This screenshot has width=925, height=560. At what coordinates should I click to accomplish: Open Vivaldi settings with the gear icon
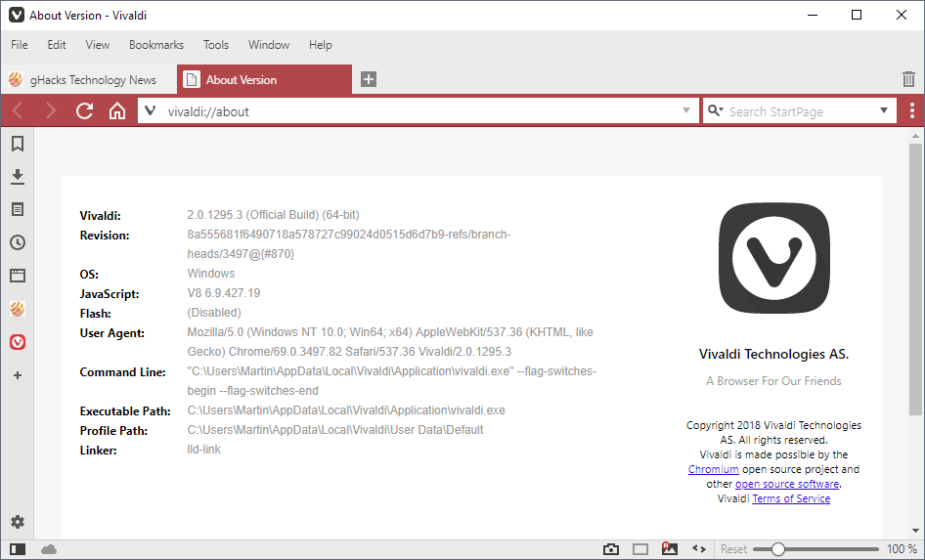tap(18, 522)
